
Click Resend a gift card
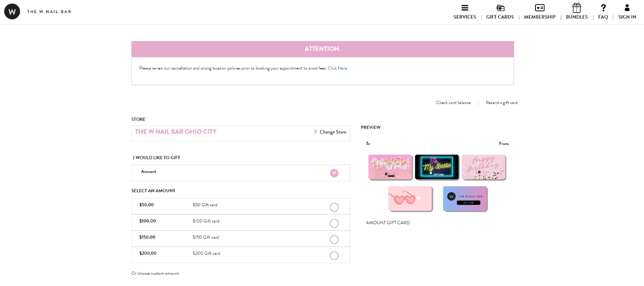(x=501, y=103)
